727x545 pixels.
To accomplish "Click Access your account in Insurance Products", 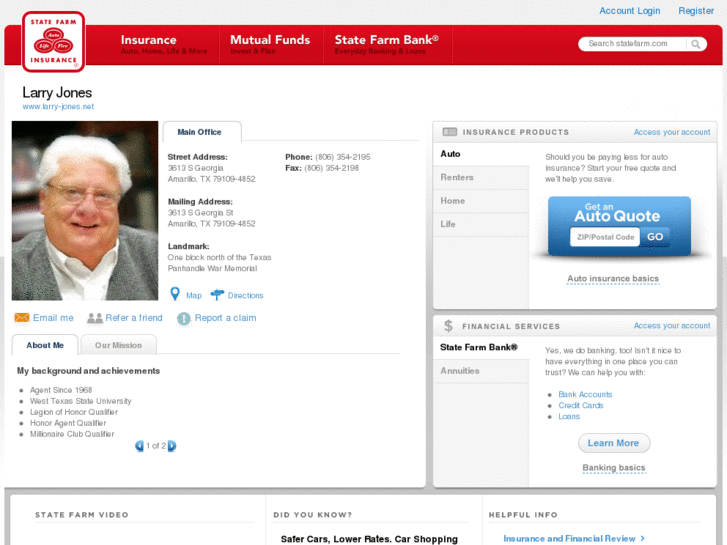I will 672,132.
